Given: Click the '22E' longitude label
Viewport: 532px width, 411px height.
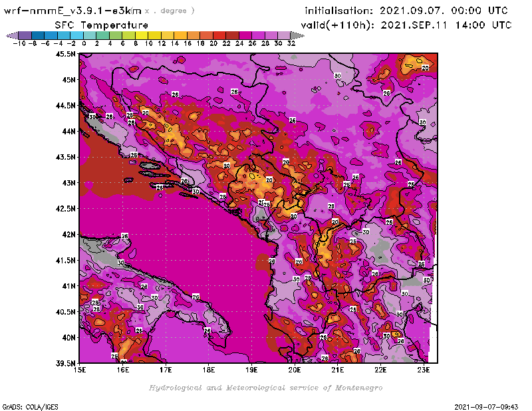Looking at the screenshot, I should 380,370.
